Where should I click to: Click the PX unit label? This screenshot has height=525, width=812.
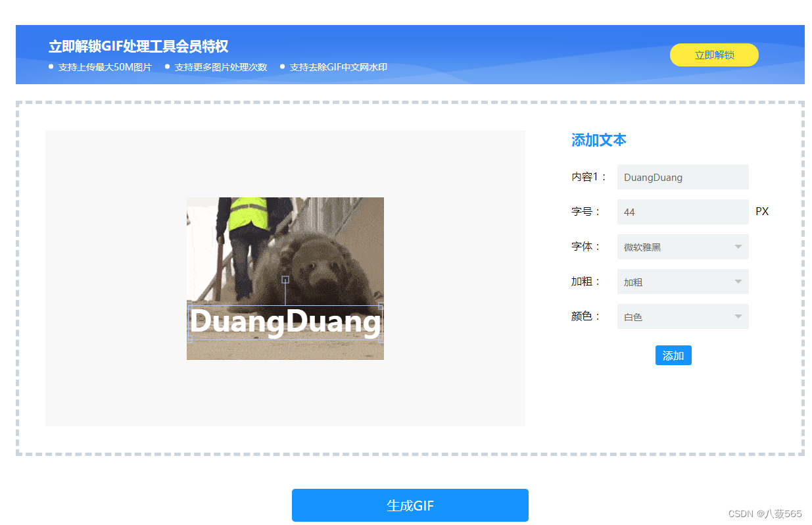pos(762,212)
